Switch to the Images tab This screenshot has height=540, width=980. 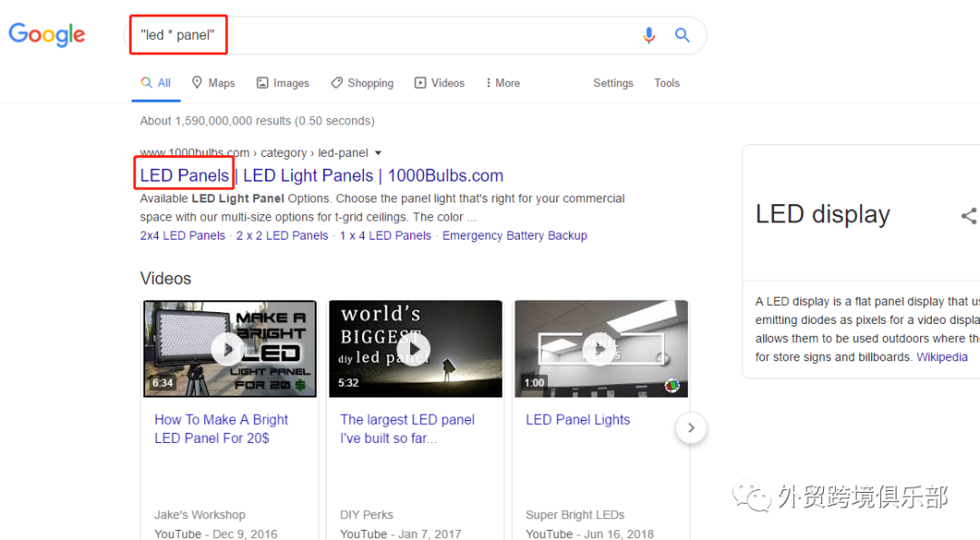(x=283, y=83)
